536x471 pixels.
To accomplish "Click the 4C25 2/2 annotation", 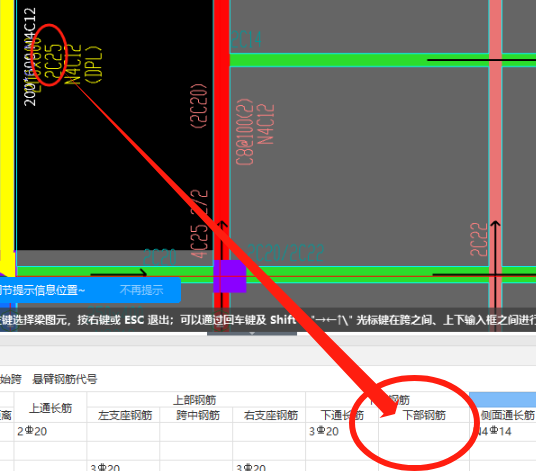I will [199, 224].
